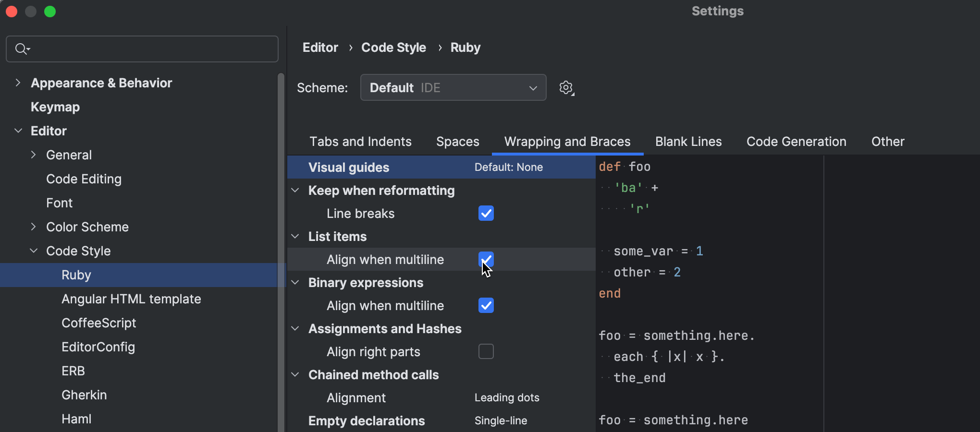This screenshot has height=432, width=980.
Task: Toggle the Line breaks checkbox
Action: (x=486, y=213)
